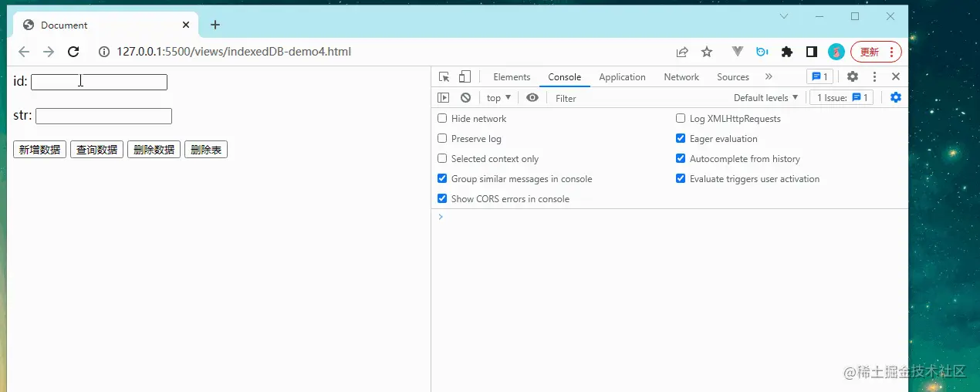Enable Preserve log checkbox
Image resolution: width=980 pixels, height=392 pixels.
(442, 139)
